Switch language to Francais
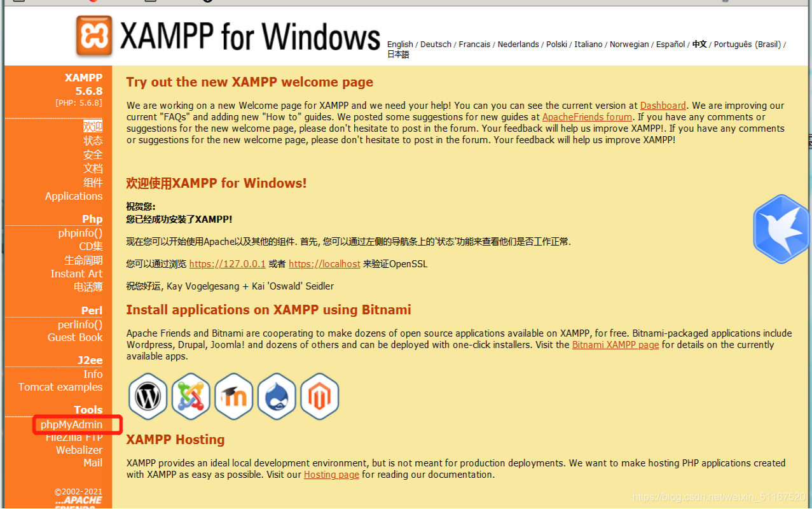 coord(474,45)
